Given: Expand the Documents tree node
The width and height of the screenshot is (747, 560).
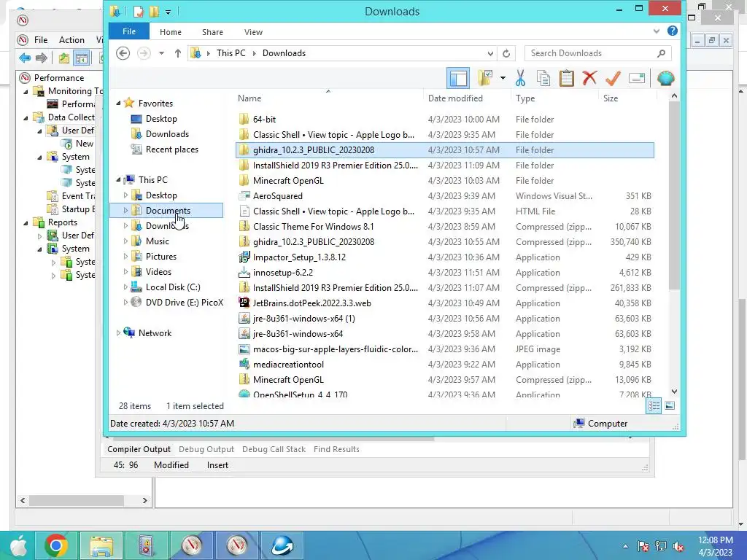Looking at the screenshot, I should 125,210.
